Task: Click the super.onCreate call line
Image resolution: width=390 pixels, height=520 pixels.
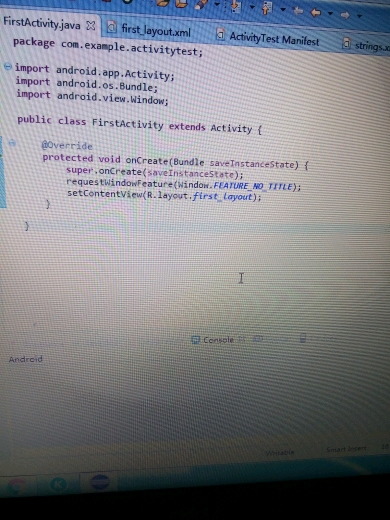Action: (155, 172)
